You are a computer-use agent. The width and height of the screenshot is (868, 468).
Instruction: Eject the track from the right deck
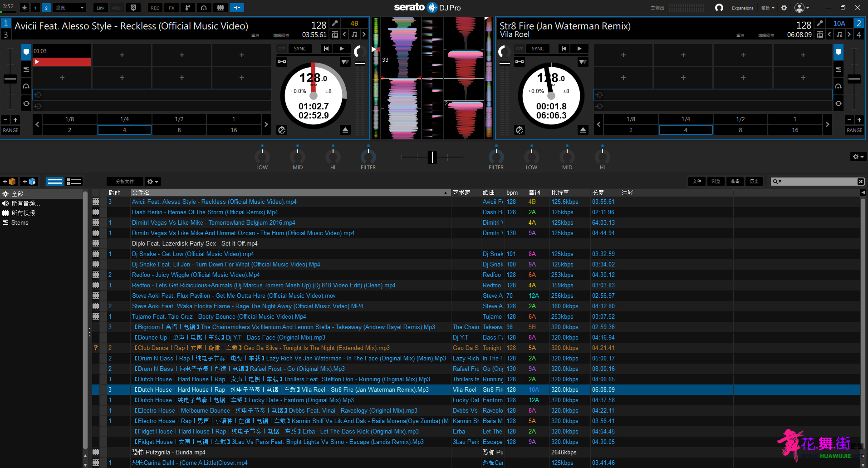[583, 130]
